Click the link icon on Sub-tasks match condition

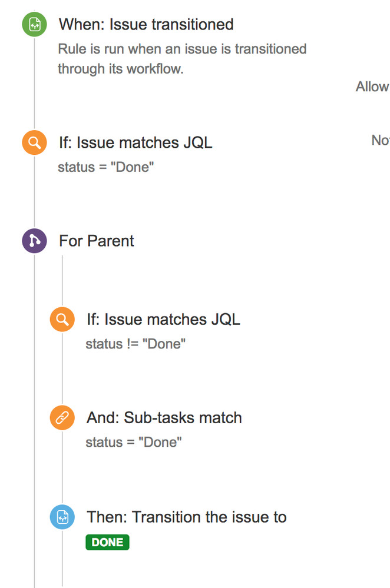click(62, 417)
